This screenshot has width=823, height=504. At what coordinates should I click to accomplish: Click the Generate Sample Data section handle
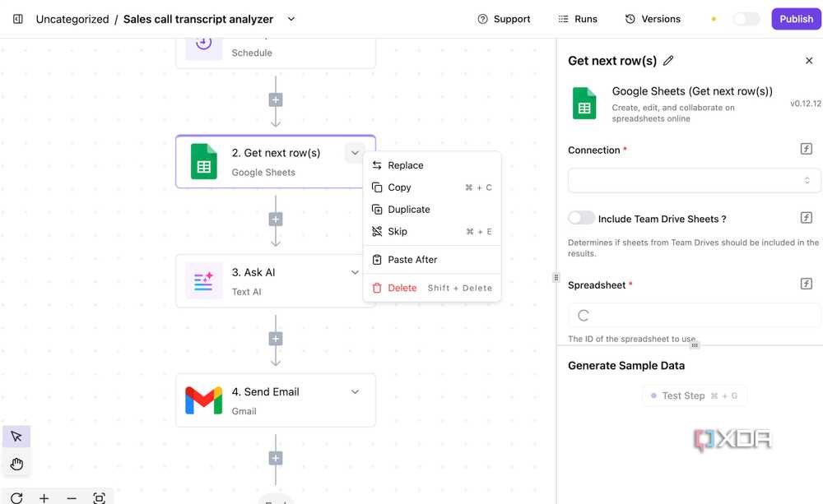pyautogui.click(x=695, y=345)
